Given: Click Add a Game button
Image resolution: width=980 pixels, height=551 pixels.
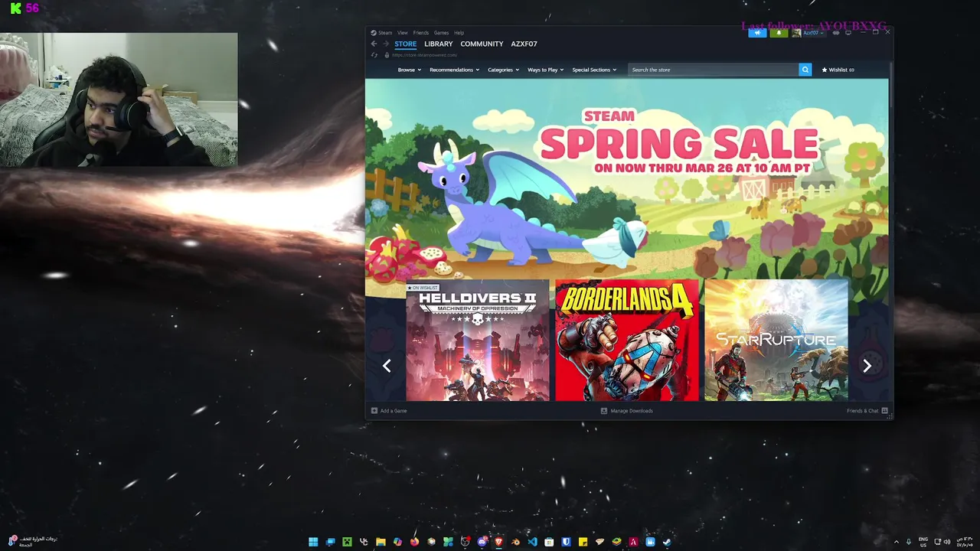Looking at the screenshot, I should pyautogui.click(x=389, y=411).
